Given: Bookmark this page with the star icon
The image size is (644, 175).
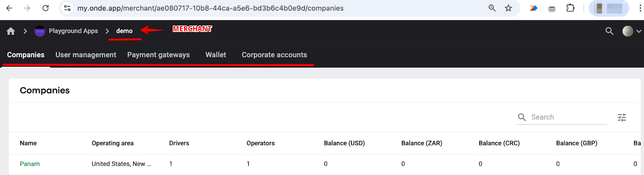Looking at the screenshot, I should 508,8.
